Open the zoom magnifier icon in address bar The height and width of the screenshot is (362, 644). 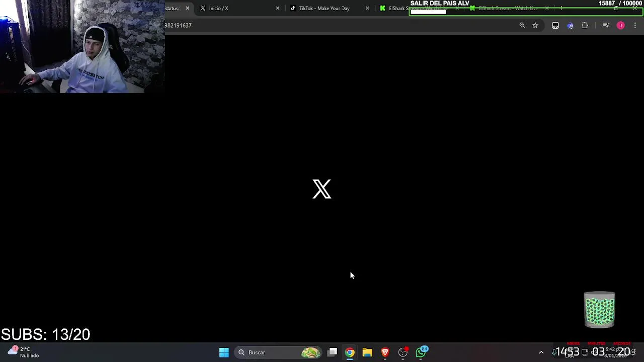(522, 25)
